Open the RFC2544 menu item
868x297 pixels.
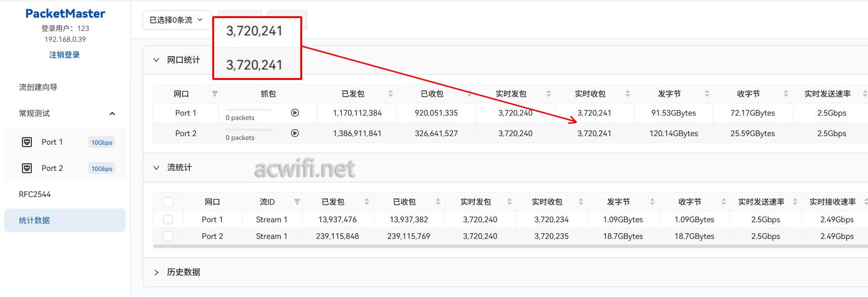[35, 194]
